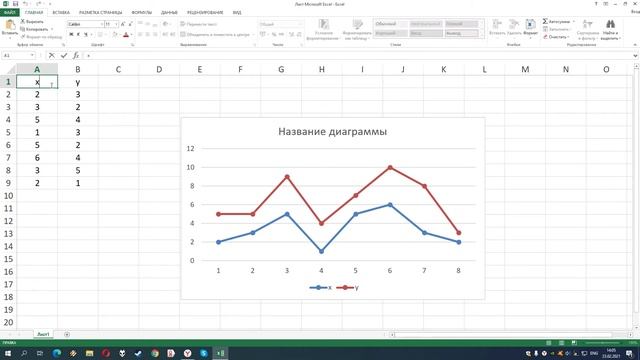The image size is (640, 360).
Task: Toggle Italic formatting (К)
Action: click(x=78, y=35)
